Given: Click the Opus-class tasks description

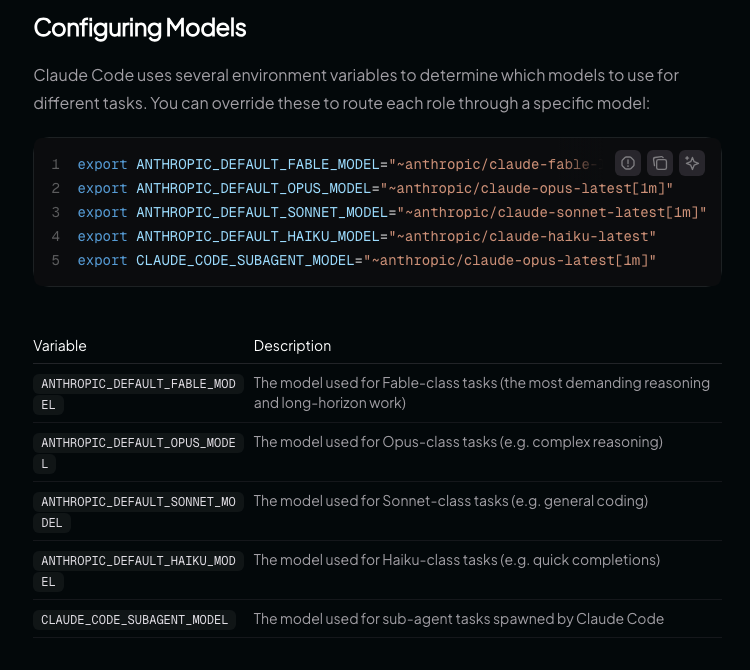Looking at the screenshot, I should (x=458, y=442).
